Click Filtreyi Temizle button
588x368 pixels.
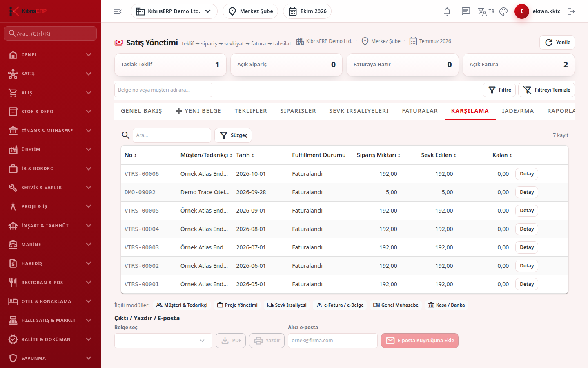click(x=546, y=90)
